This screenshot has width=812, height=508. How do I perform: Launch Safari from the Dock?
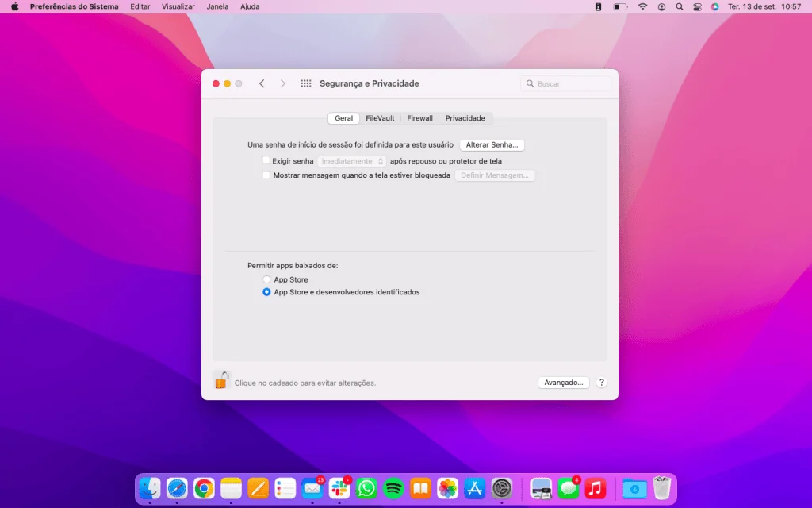click(176, 488)
